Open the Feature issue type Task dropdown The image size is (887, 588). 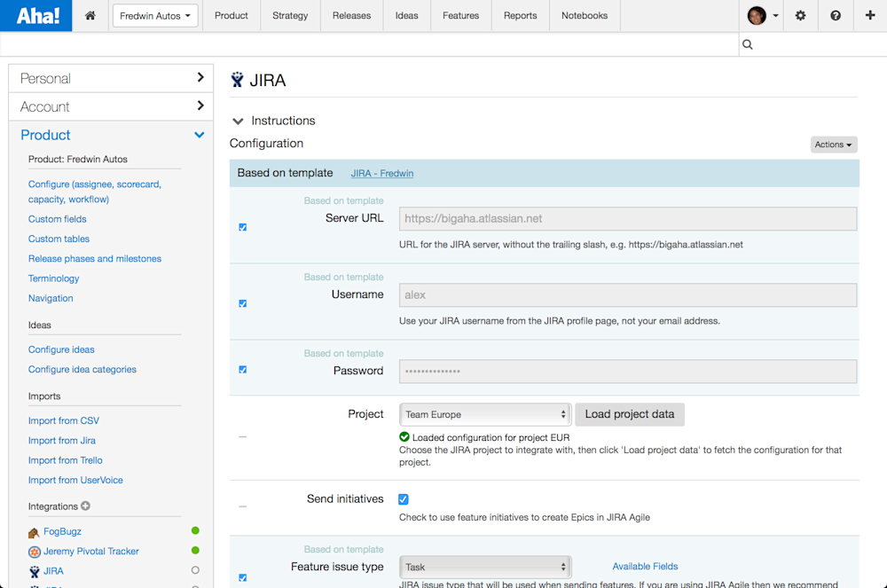tap(485, 567)
